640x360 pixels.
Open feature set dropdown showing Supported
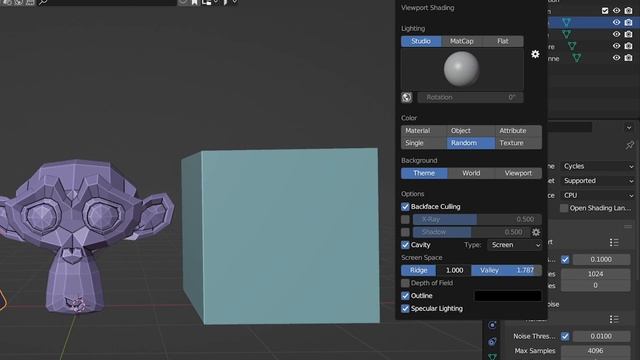598,180
